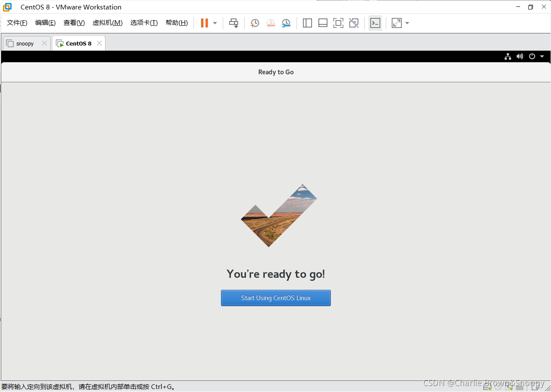551x392 pixels.
Task: Click the large checkmark landscape image
Action: point(279,216)
